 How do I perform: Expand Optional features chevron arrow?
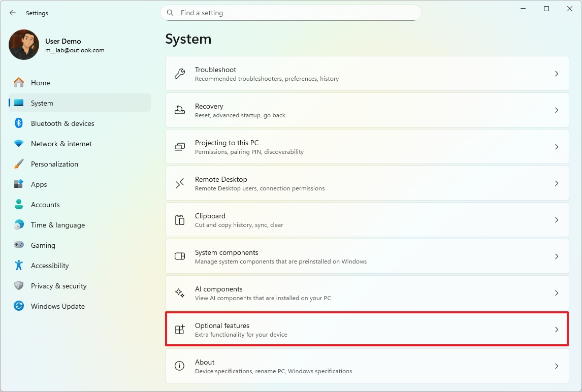pos(556,330)
